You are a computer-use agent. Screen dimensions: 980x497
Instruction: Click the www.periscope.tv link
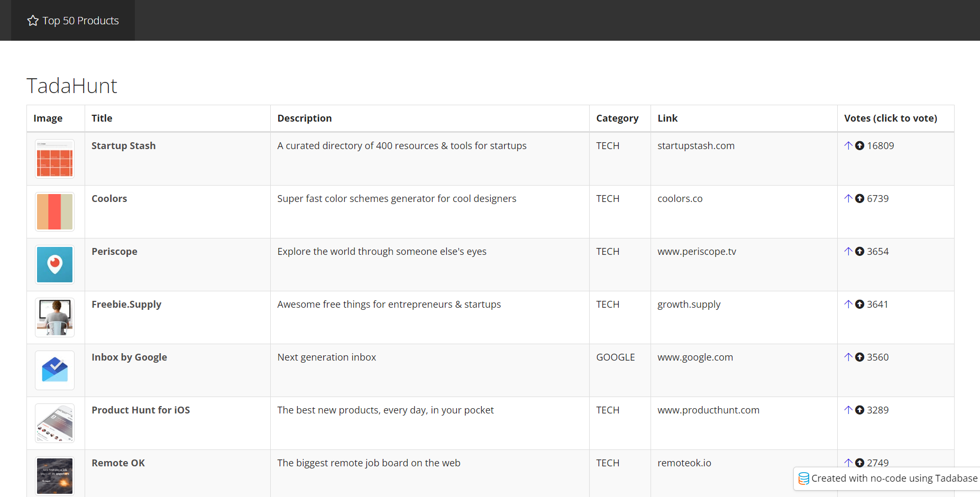pyautogui.click(x=697, y=251)
